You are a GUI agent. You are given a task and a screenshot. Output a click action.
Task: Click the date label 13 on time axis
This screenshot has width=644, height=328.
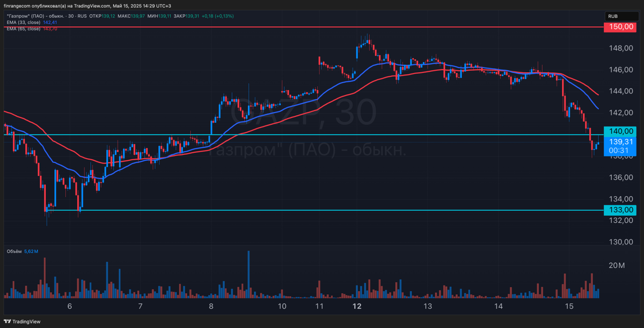click(428, 306)
